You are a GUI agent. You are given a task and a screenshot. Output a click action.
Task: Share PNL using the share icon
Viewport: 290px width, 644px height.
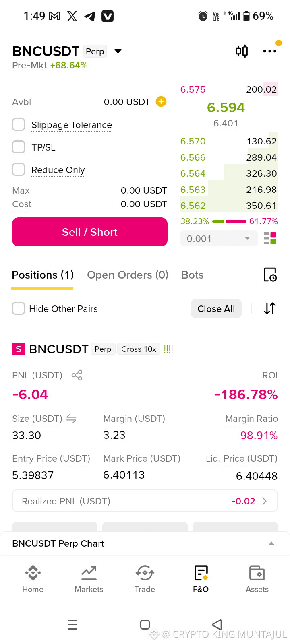(x=77, y=375)
